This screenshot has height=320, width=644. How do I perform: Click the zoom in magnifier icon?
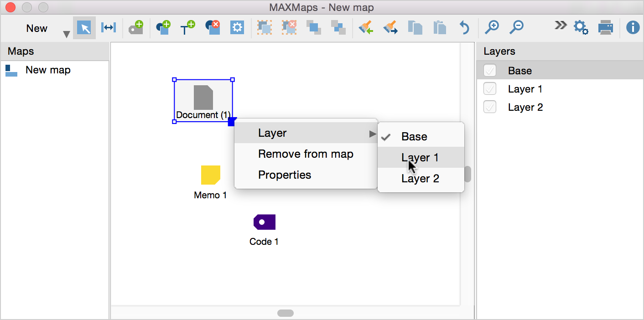[x=491, y=28]
